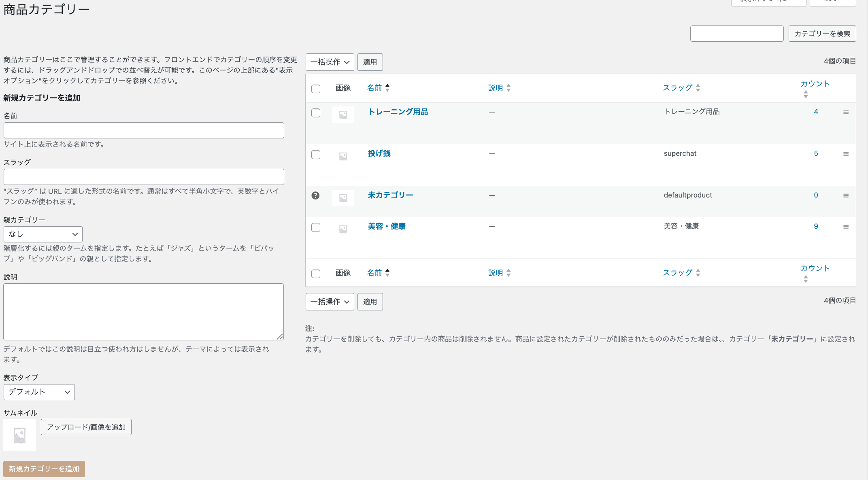Click sort arrows beside top スラッグ header
The image size is (868, 480).
click(x=698, y=88)
